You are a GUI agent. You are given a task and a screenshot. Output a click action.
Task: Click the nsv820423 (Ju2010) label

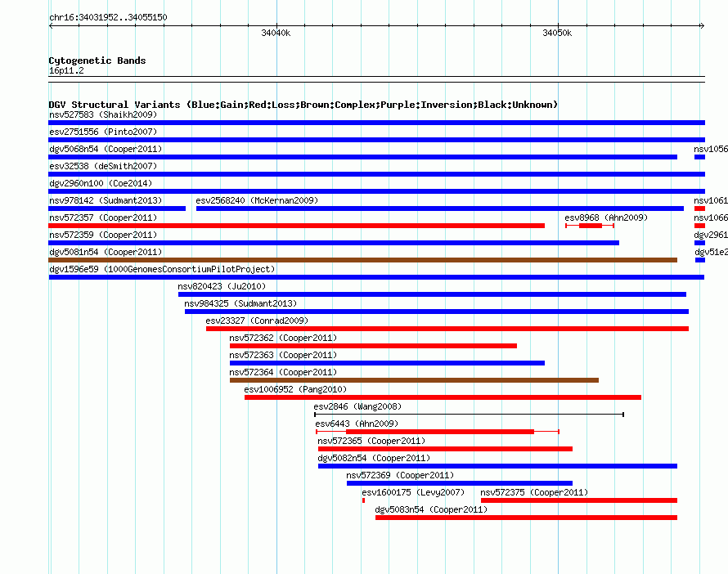click(222, 286)
